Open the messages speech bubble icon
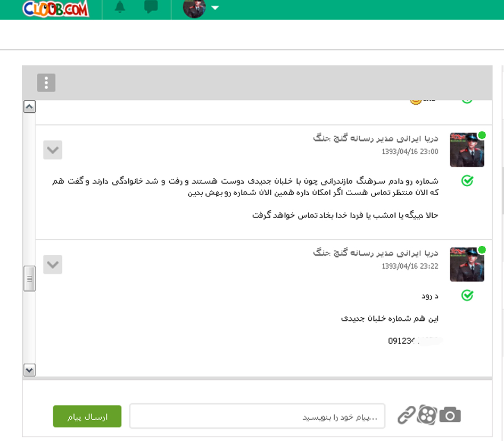The height and width of the screenshot is (441, 504). (x=151, y=6)
